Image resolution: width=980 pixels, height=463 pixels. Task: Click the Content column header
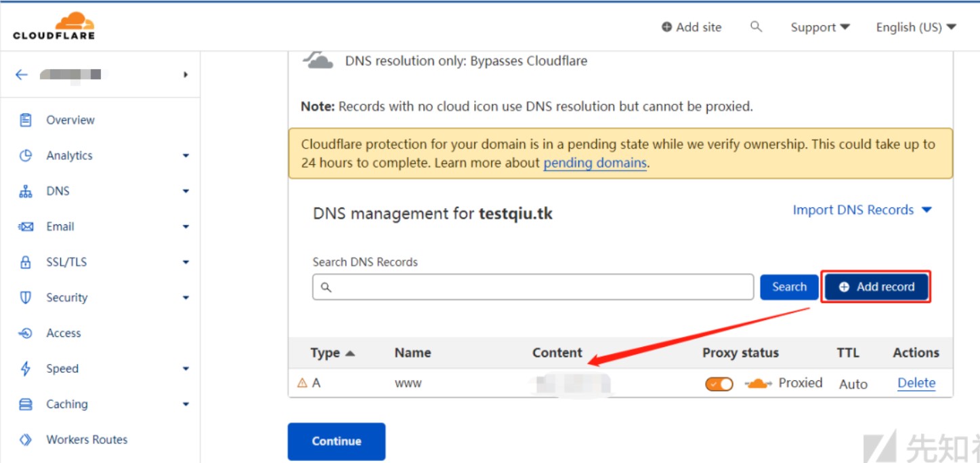coord(557,353)
